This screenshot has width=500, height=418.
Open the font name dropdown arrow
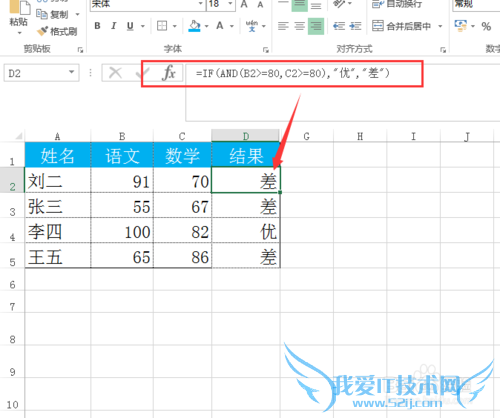point(201,4)
